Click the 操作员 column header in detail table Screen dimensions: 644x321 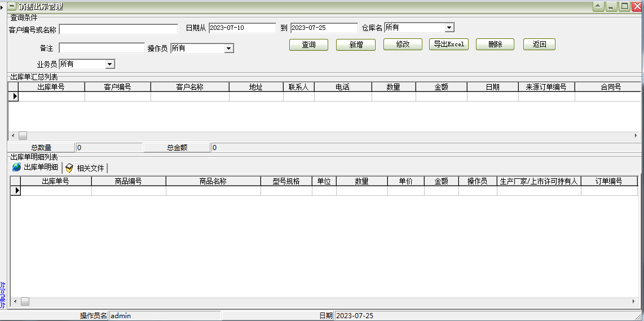point(478,181)
